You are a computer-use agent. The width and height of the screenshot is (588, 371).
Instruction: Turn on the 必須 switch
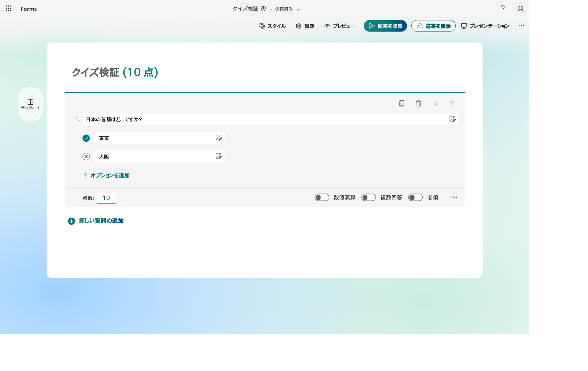(x=415, y=197)
